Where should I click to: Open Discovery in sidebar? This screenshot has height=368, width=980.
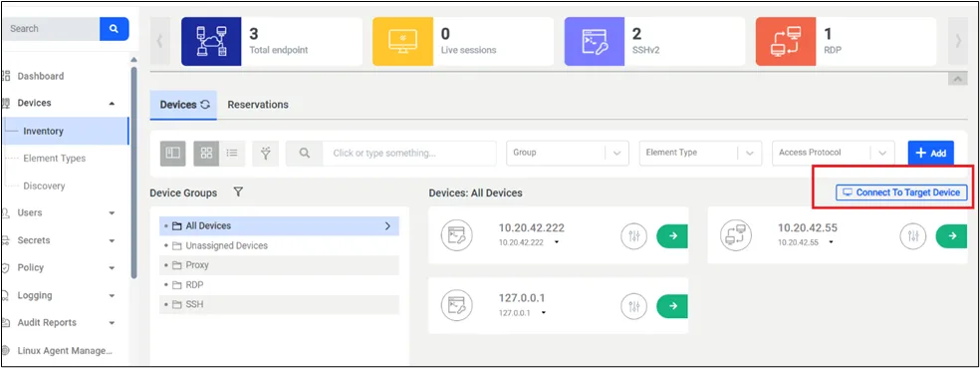click(x=44, y=185)
